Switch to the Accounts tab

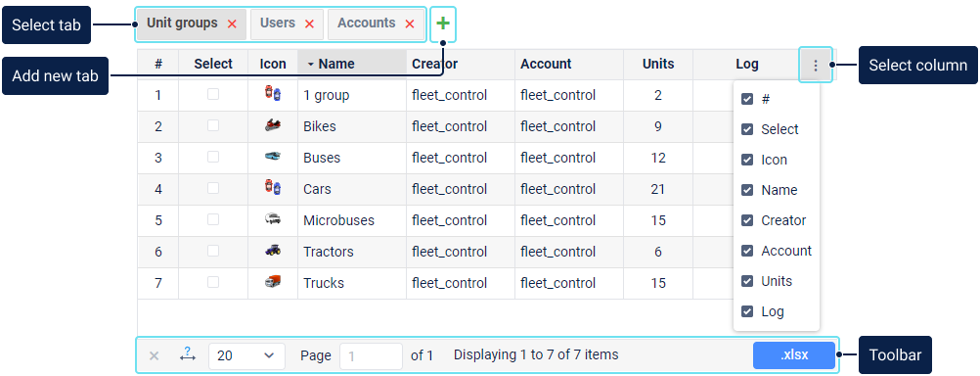pos(366,23)
